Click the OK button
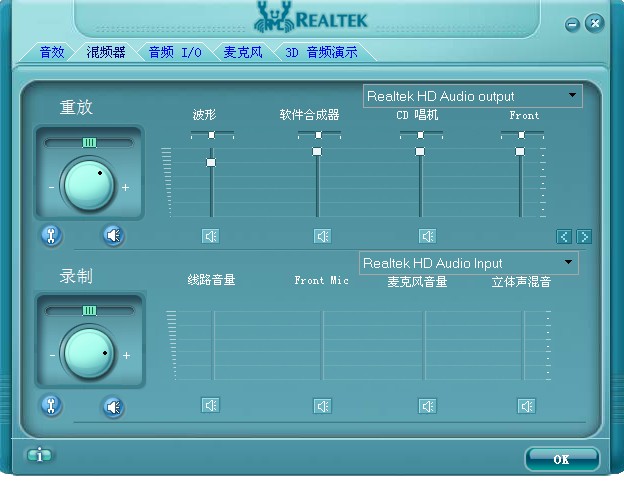This screenshot has height=489, width=624. point(562,460)
